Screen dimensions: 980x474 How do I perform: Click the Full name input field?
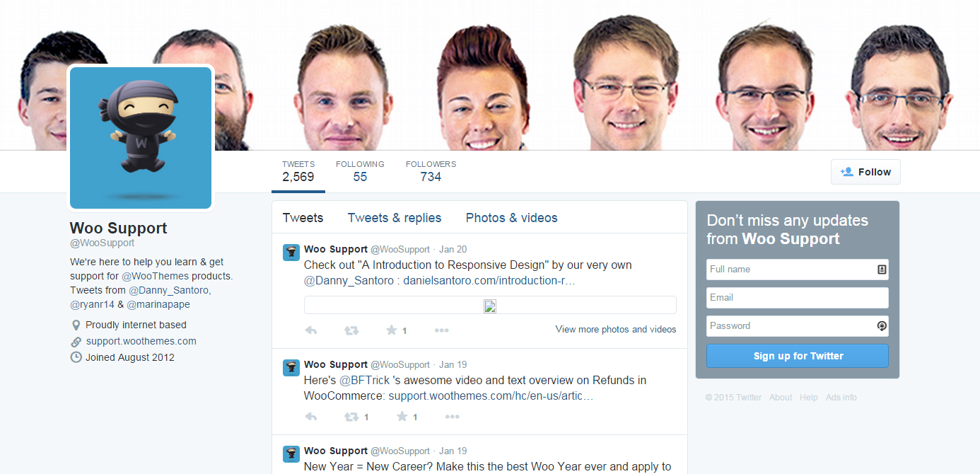[x=798, y=270]
